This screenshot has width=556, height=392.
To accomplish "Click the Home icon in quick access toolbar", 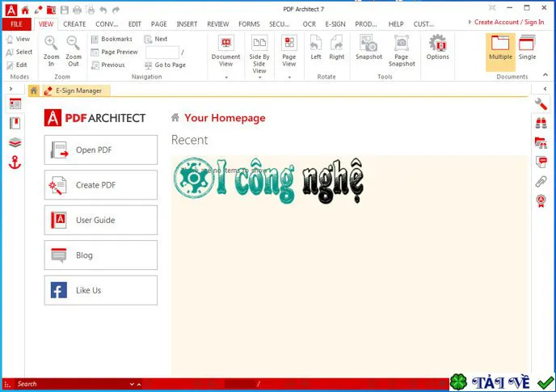I will [x=25, y=10].
